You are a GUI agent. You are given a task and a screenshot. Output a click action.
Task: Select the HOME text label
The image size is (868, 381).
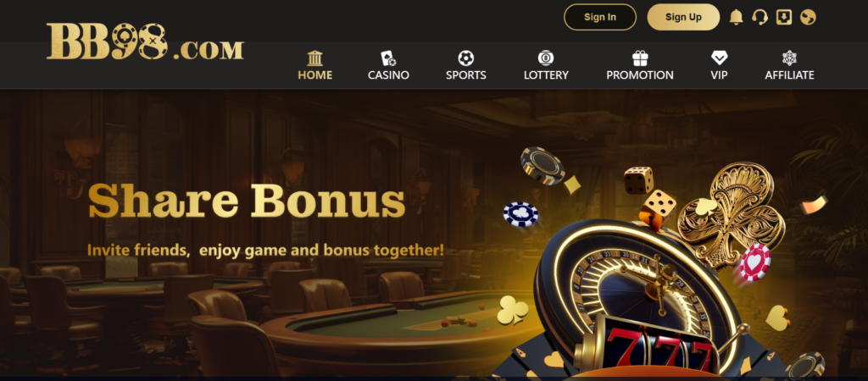[x=315, y=75]
